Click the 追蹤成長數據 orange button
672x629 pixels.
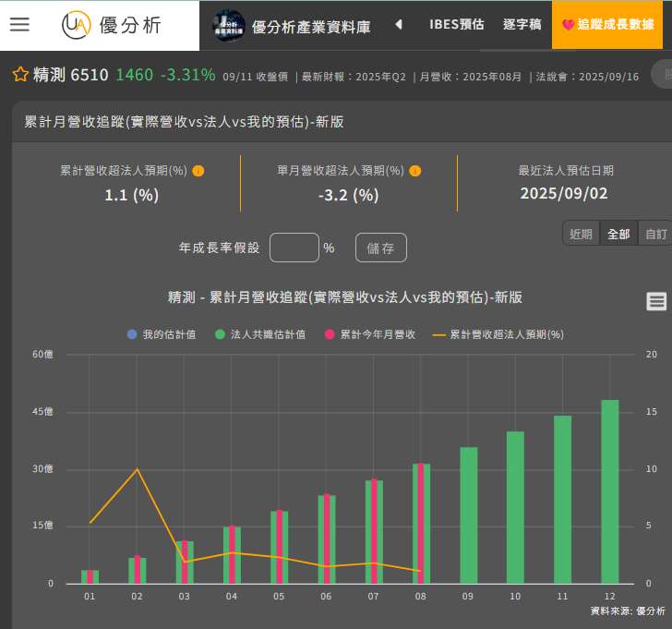pyautogui.click(x=607, y=25)
